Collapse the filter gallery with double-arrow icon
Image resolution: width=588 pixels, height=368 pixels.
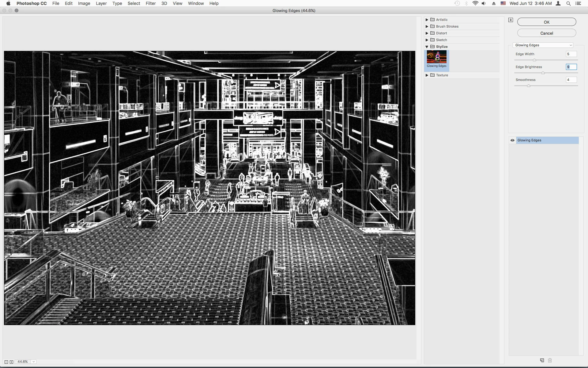[511, 20]
